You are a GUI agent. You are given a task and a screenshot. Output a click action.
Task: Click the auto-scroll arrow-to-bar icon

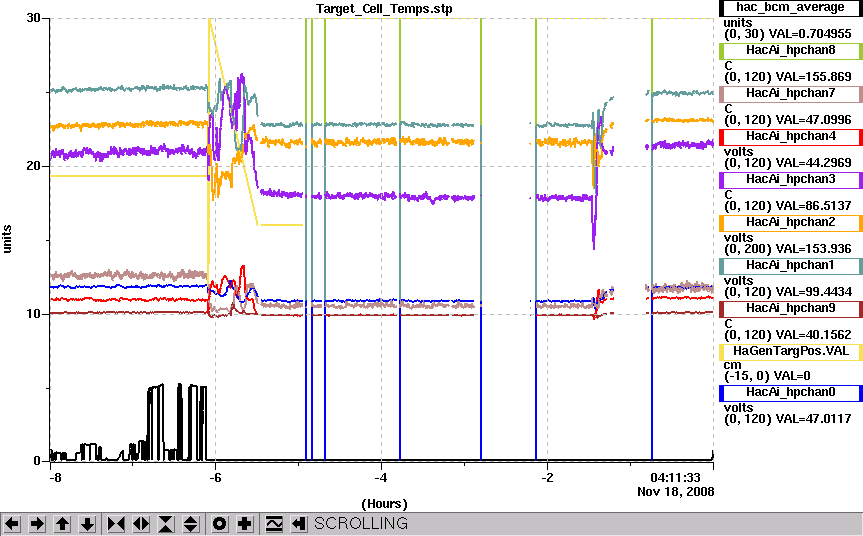tap(299, 523)
